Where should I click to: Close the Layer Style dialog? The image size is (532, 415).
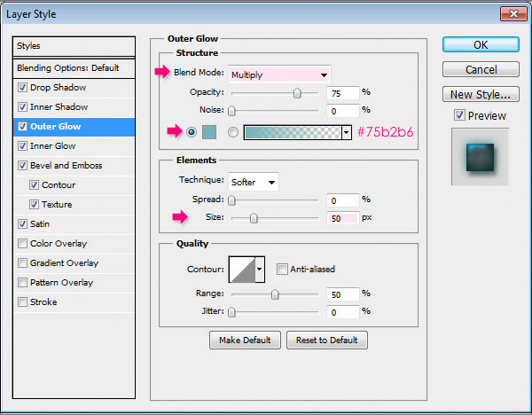coord(513,14)
